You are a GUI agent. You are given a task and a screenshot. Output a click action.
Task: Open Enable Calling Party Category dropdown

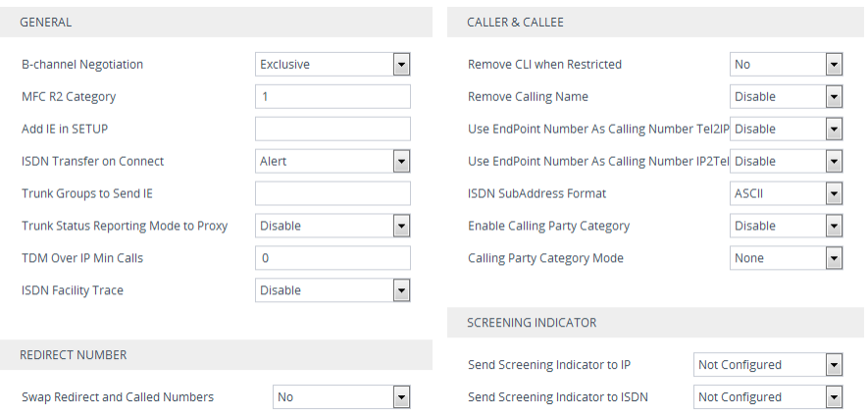point(787,227)
